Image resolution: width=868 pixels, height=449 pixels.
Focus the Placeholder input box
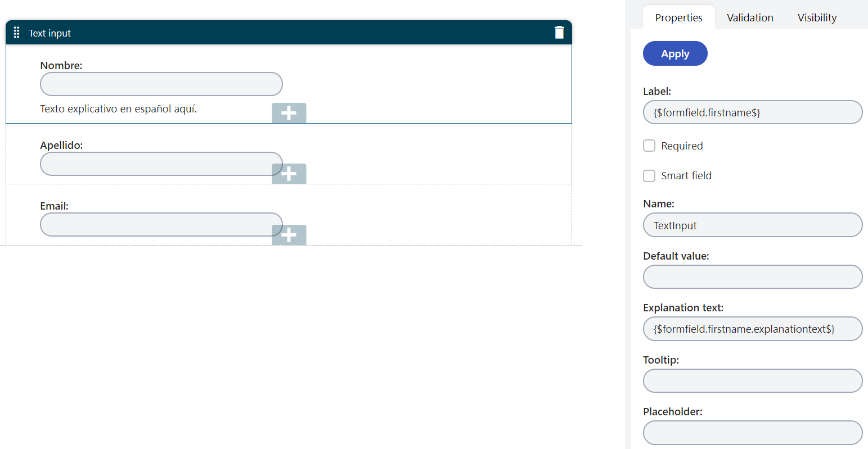click(x=753, y=433)
